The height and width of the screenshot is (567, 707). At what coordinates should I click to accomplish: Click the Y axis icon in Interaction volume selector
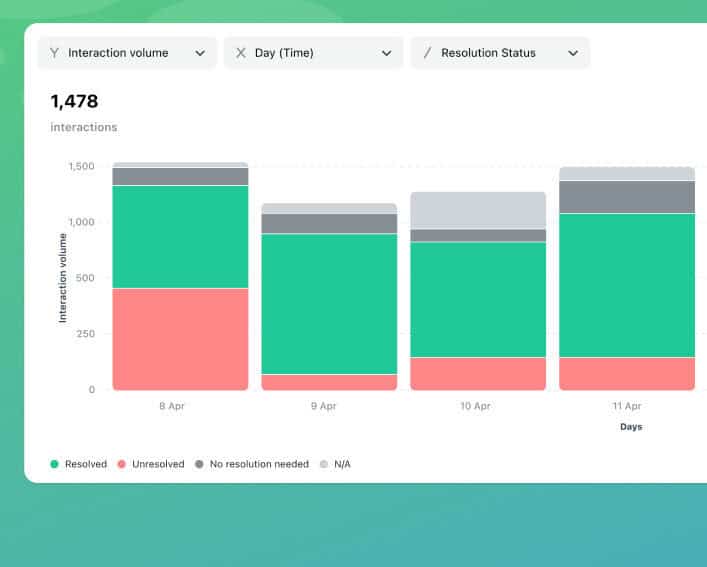point(54,53)
